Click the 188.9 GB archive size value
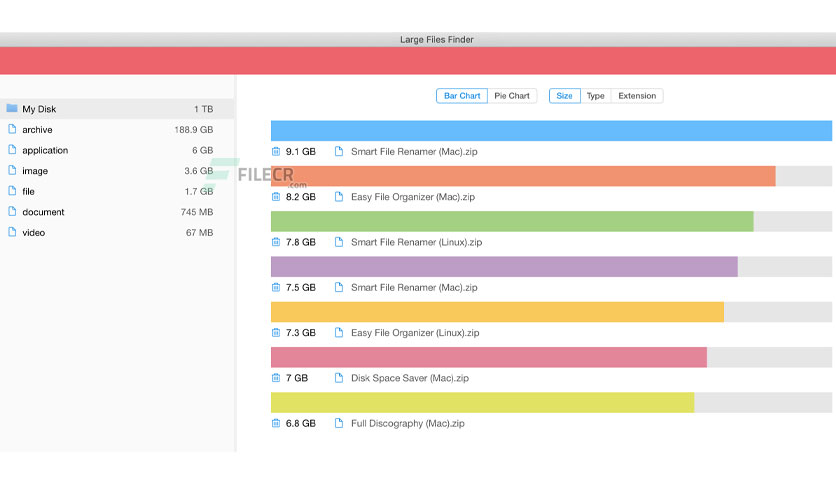 [194, 130]
